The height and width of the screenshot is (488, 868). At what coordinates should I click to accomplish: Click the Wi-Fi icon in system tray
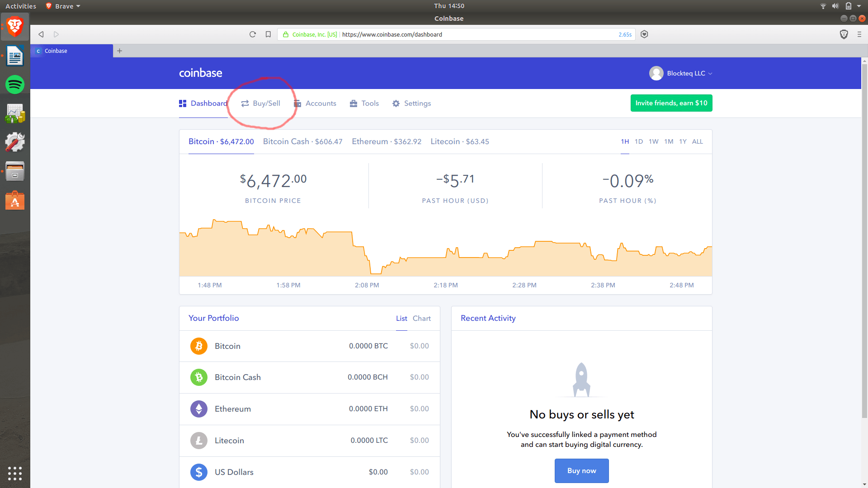pyautogui.click(x=823, y=6)
